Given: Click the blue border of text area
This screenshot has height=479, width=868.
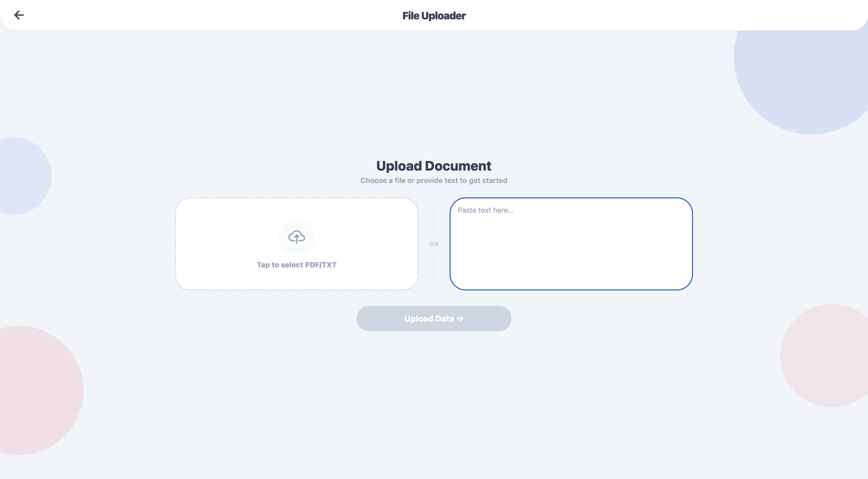Looking at the screenshot, I should [x=571, y=198].
